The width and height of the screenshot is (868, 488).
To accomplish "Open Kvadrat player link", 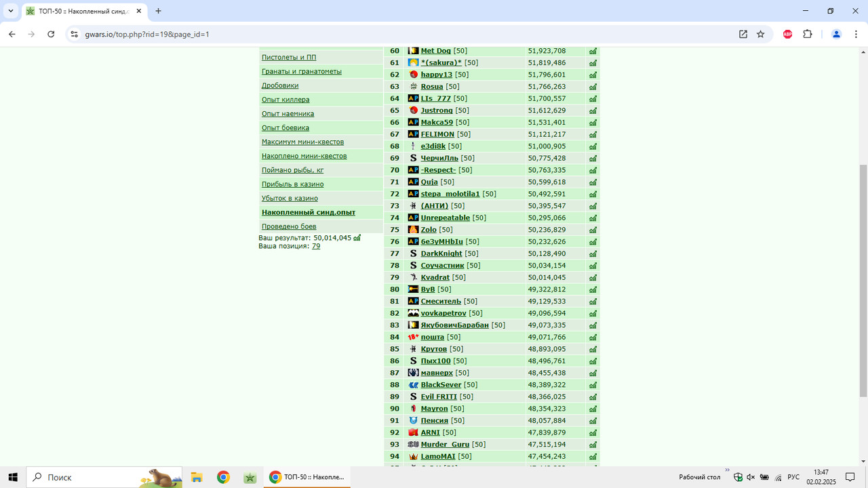I will [x=435, y=278].
